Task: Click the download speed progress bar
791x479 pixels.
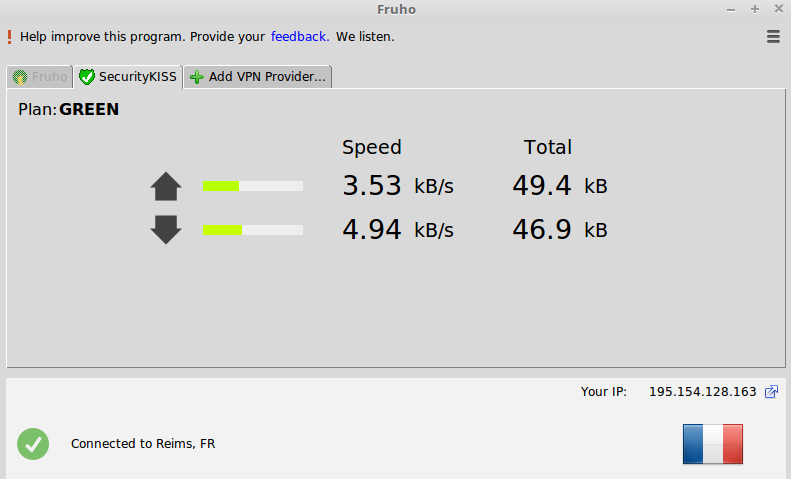Action: pos(252,230)
